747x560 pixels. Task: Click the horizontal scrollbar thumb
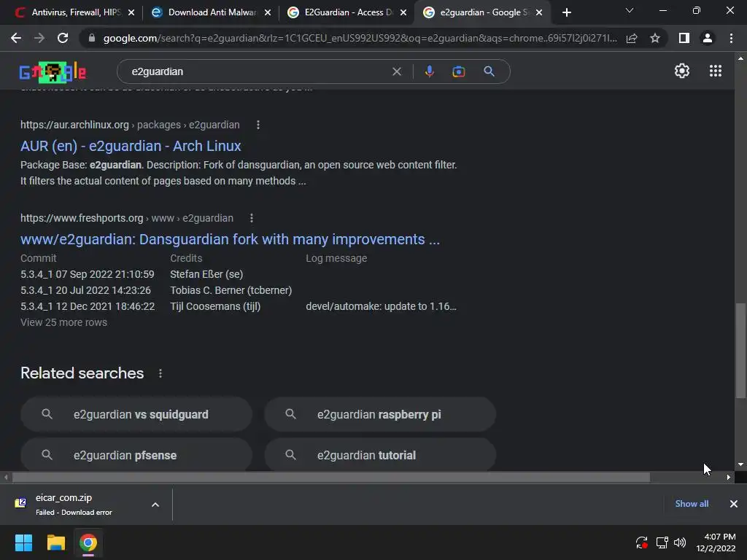point(331,477)
